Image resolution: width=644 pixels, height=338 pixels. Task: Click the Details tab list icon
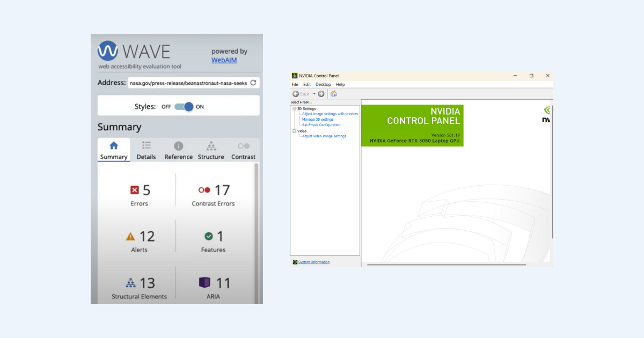coord(146,145)
